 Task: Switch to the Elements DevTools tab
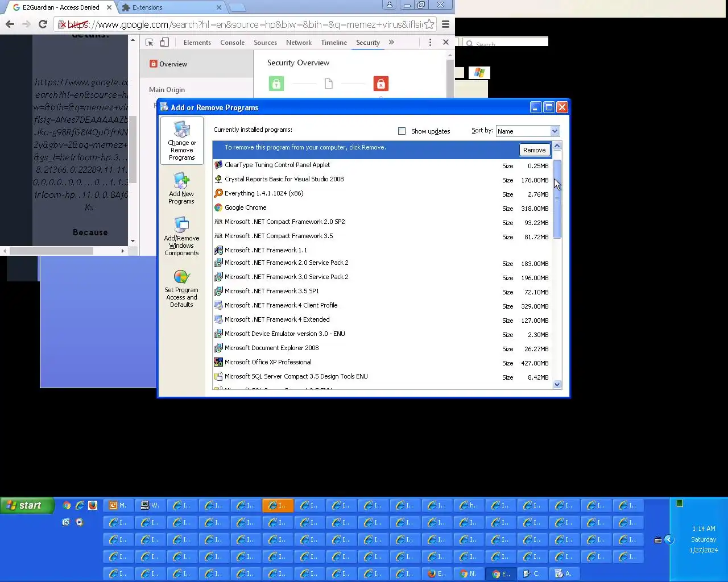pyautogui.click(x=197, y=43)
